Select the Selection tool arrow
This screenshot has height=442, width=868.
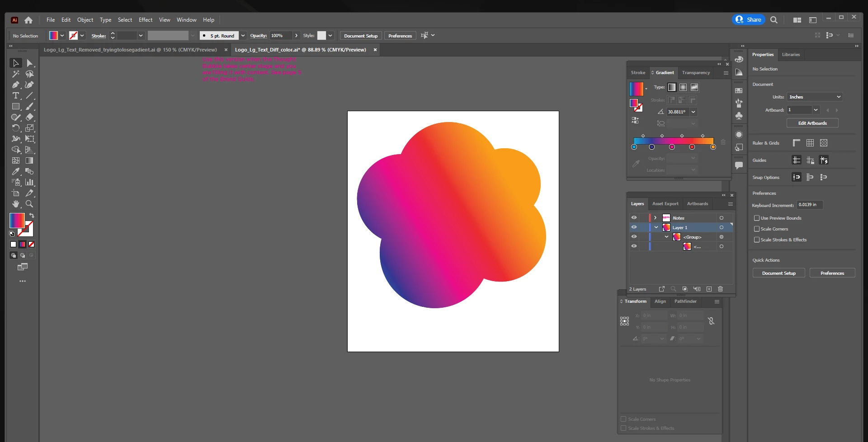click(16, 63)
